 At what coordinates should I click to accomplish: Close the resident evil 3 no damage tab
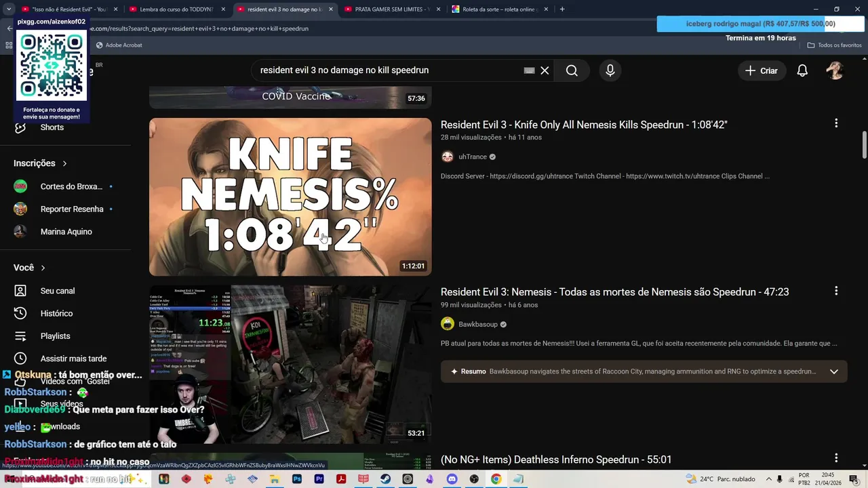pyautogui.click(x=331, y=9)
